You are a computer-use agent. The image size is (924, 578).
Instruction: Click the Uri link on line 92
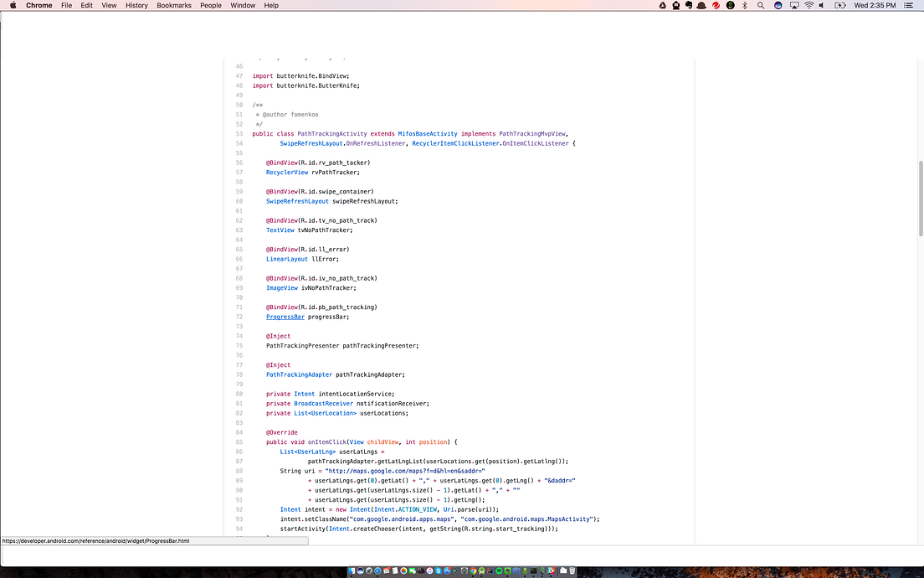click(449, 509)
